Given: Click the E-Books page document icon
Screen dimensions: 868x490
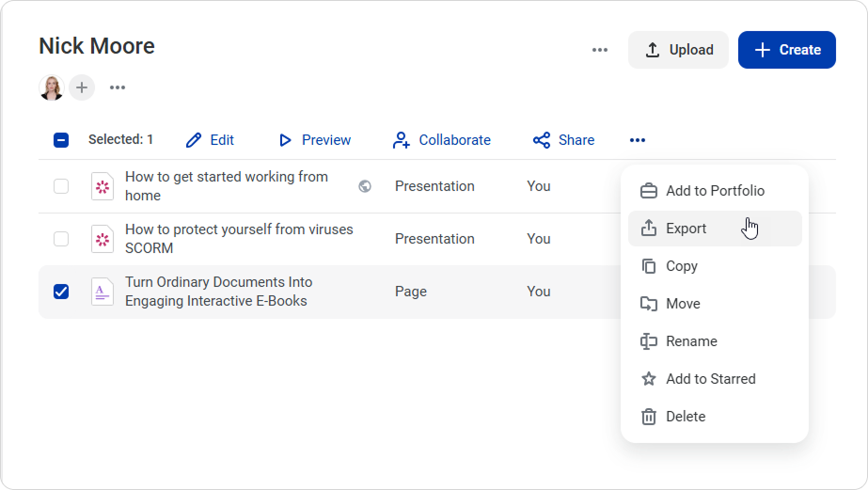Looking at the screenshot, I should (x=102, y=292).
